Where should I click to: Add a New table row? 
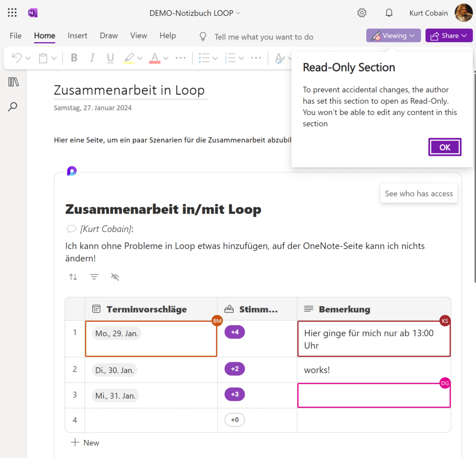[x=85, y=443]
